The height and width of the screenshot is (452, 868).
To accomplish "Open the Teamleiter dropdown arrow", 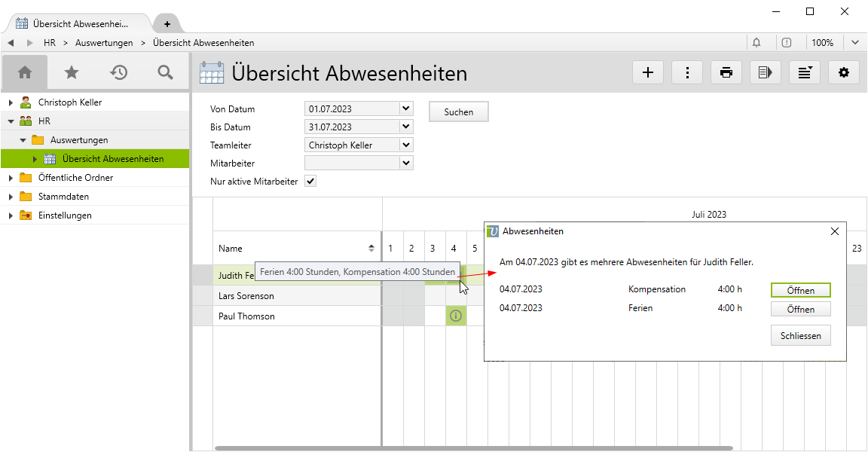I will [406, 145].
